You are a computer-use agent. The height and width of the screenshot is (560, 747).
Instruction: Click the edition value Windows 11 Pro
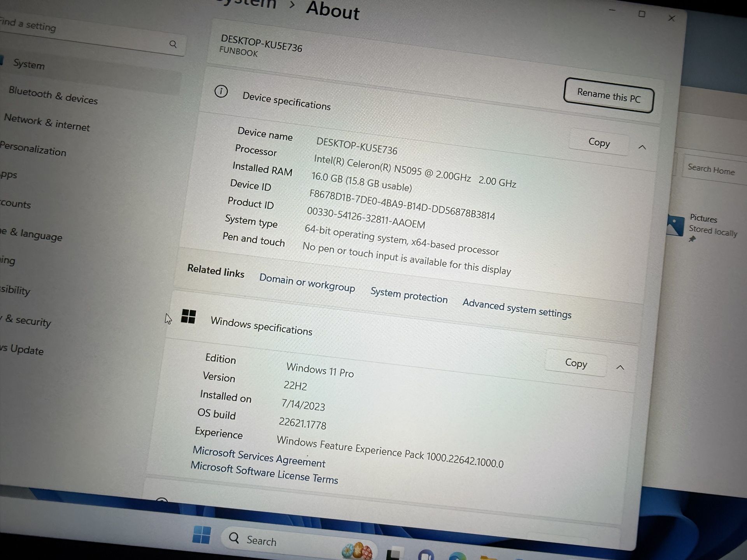click(320, 370)
